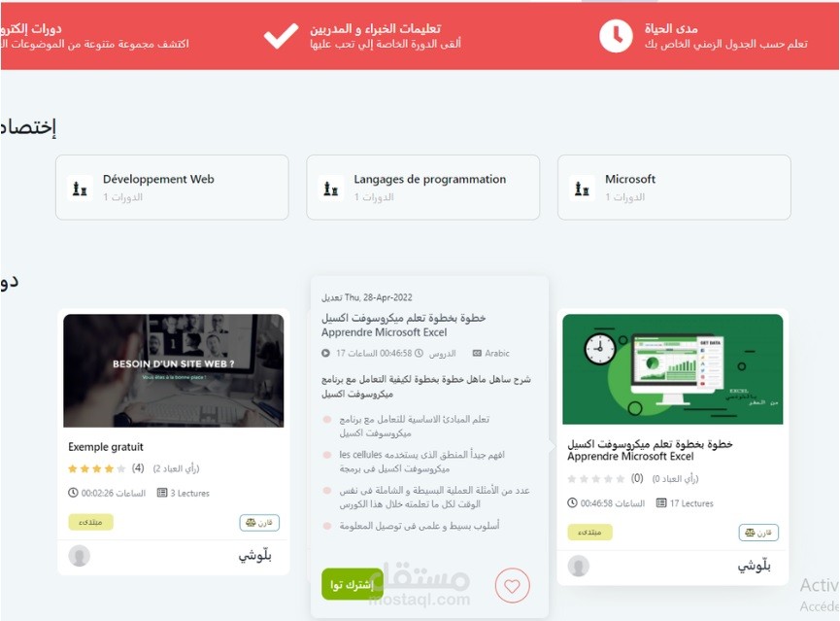
Task: Open the Exemple gratuit course title
Action: [x=106, y=447]
